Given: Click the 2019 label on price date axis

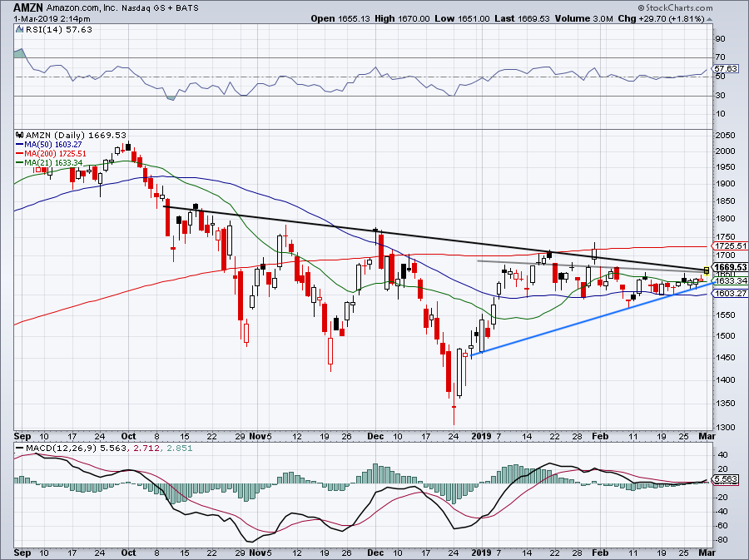Looking at the screenshot, I should pos(481,436).
